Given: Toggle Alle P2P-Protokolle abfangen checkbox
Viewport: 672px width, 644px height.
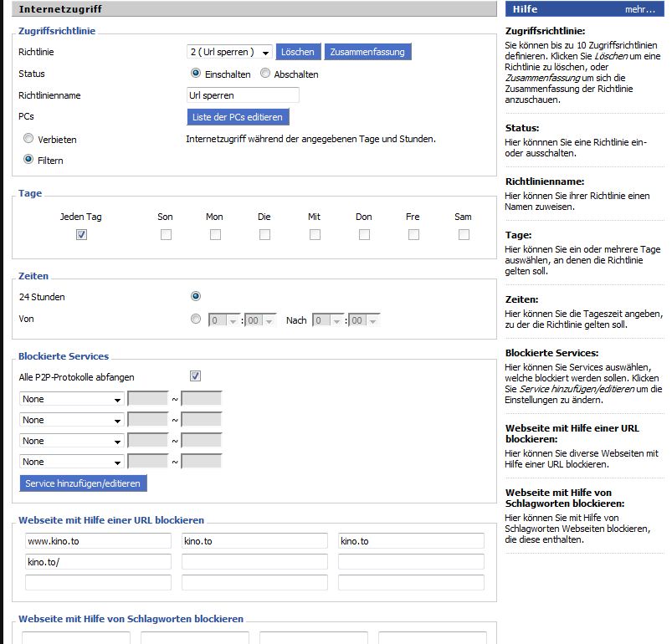Looking at the screenshot, I should [195, 376].
